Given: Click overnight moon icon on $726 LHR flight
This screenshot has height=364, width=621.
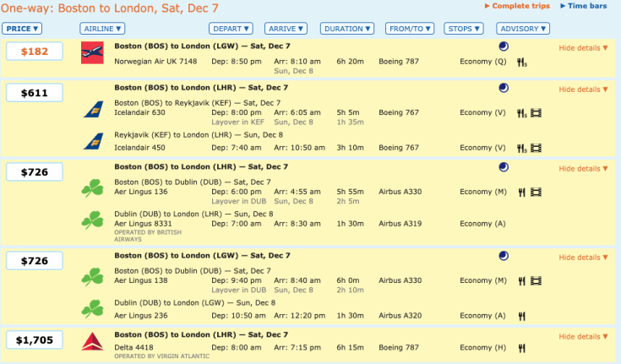Looking at the screenshot, I should click(504, 167).
